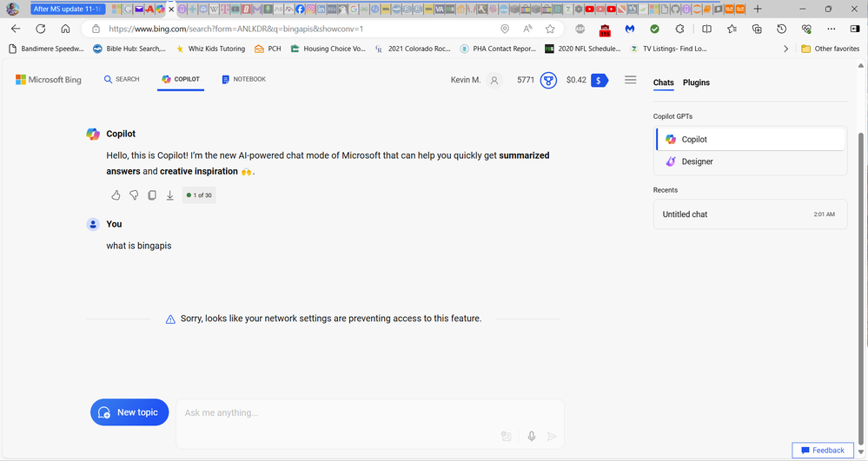The width and height of the screenshot is (868, 461).
Task: Open browser History
Action: [x=782, y=29]
